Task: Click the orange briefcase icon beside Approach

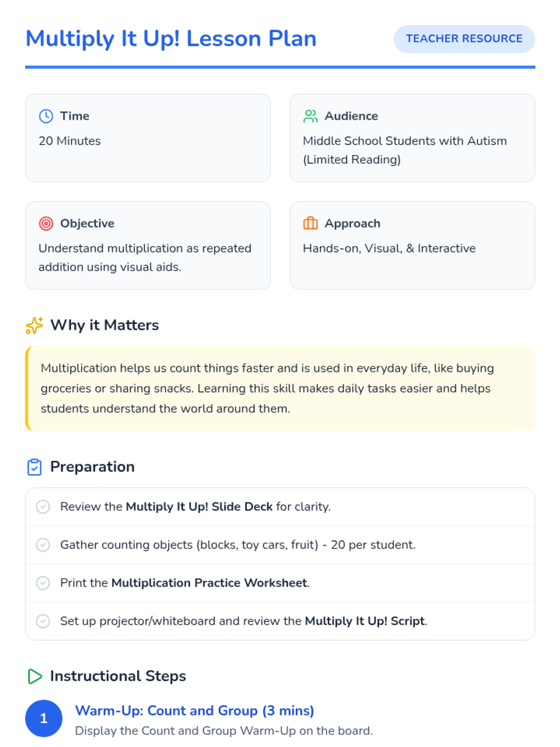Action: 310,224
